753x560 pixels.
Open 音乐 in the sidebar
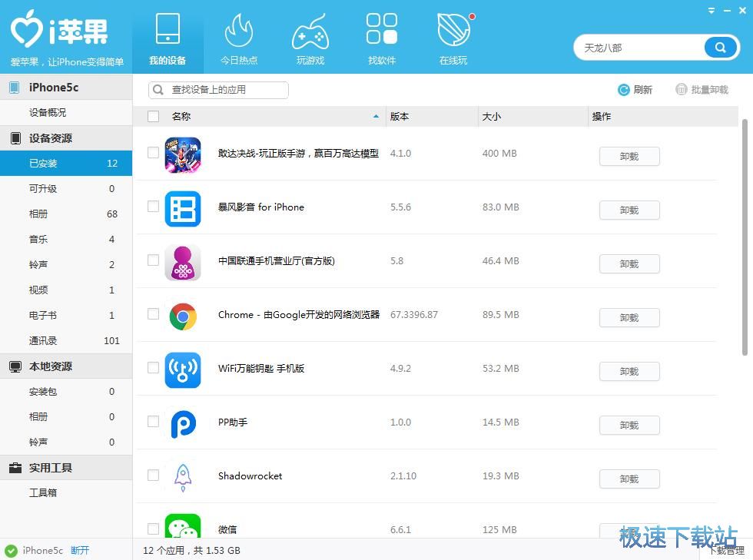click(x=66, y=239)
